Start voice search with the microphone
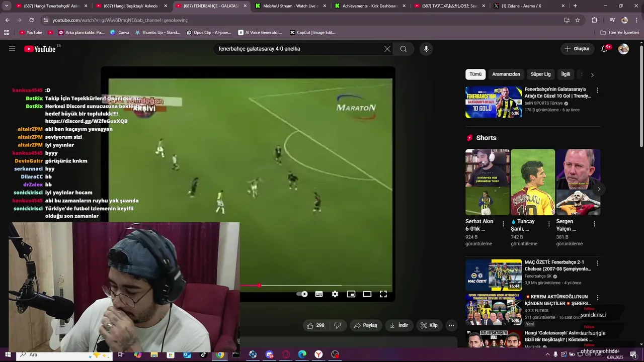Image resolution: width=644 pixels, height=362 pixels. [x=426, y=49]
